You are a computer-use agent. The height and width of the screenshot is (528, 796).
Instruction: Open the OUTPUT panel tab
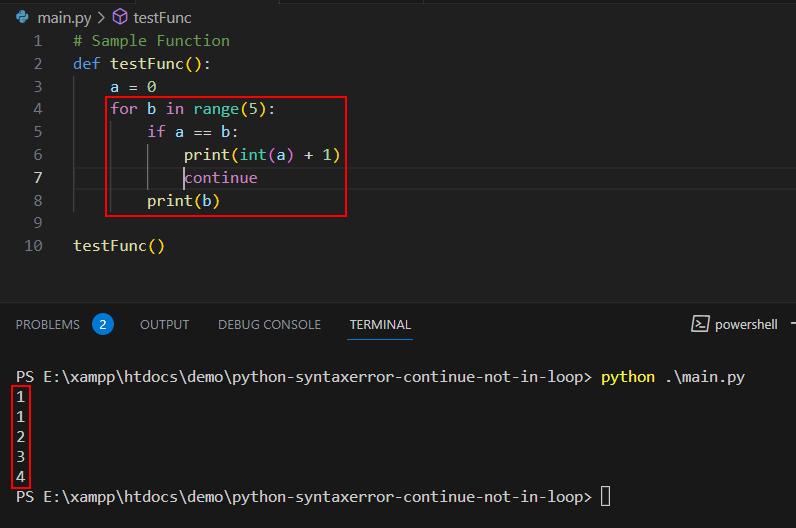point(164,324)
